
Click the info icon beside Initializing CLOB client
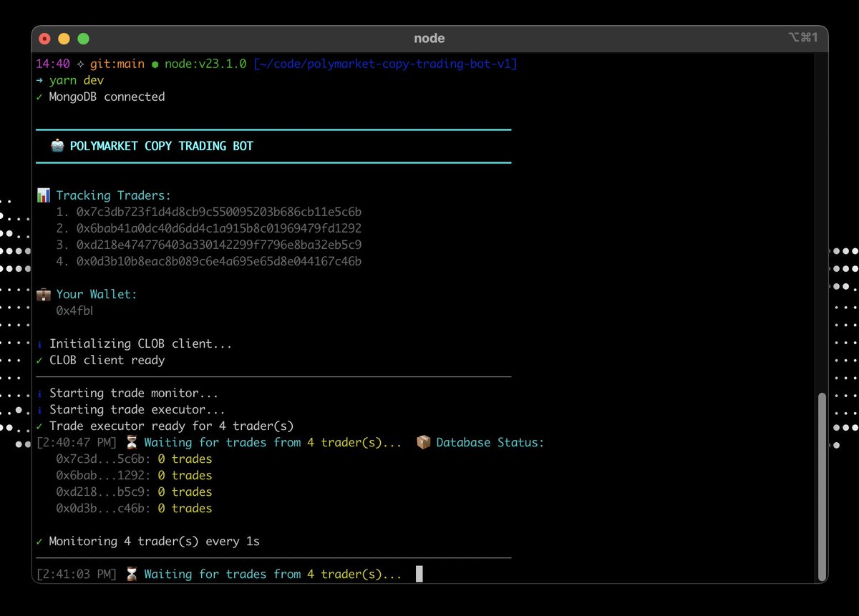coord(39,344)
